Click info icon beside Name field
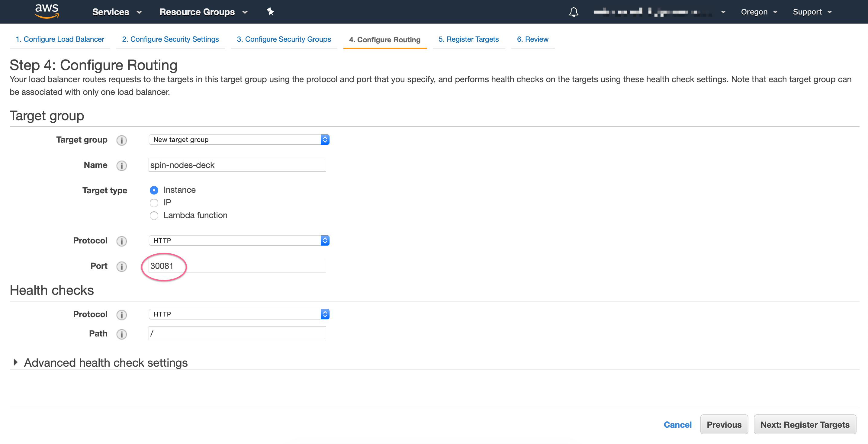 click(x=121, y=166)
